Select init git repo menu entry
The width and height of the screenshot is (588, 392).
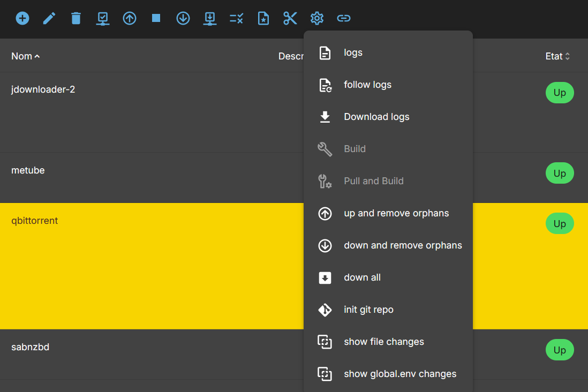(x=388, y=310)
